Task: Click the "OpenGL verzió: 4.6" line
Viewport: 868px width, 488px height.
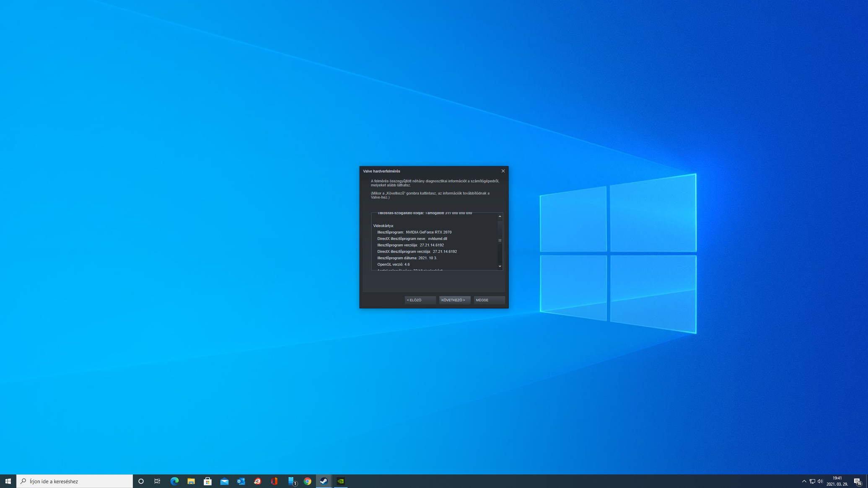Action: coord(394,264)
